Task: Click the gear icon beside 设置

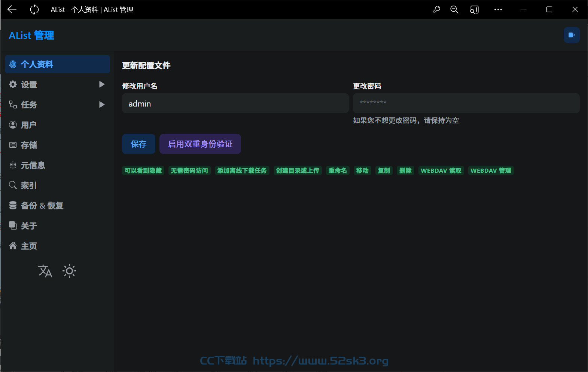Action: click(13, 84)
